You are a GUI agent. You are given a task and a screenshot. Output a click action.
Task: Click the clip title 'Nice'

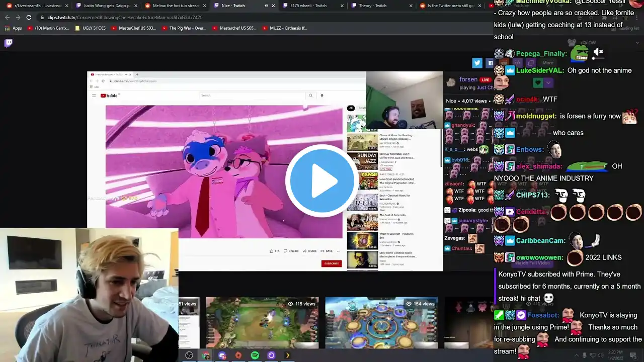(x=451, y=101)
